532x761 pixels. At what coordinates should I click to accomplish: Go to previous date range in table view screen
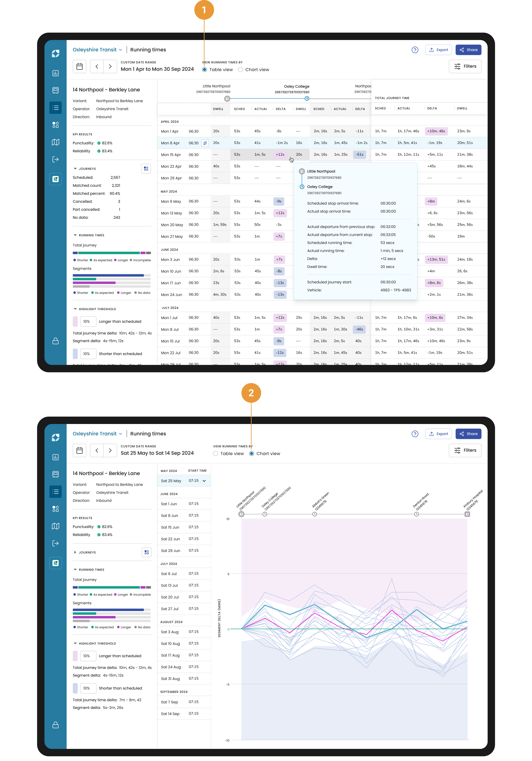97,67
